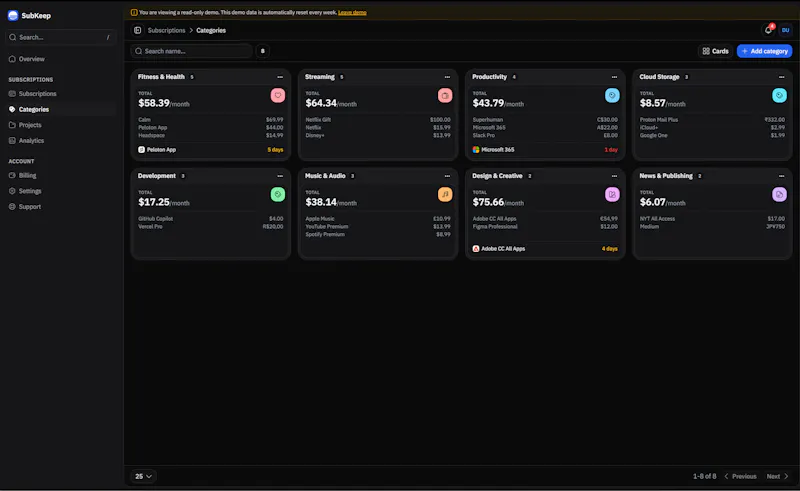800x491 pixels.
Task: Click the Apple Music row
Action: (378, 218)
